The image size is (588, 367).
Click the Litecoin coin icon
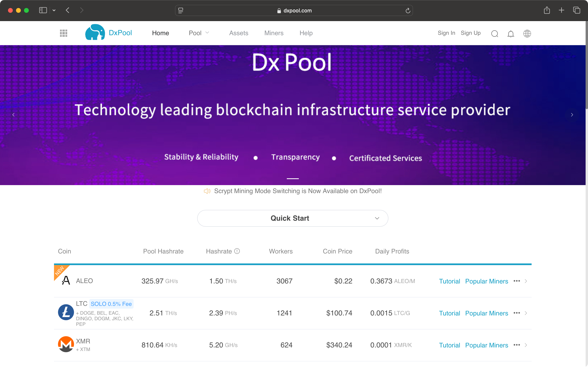[x=66, y=312]
